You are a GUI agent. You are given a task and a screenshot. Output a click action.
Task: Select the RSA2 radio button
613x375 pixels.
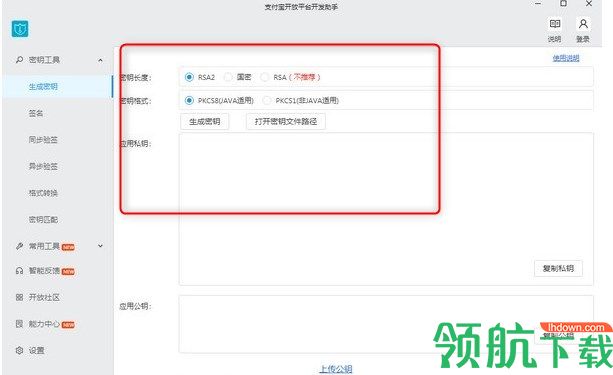[x=189, y=77]
